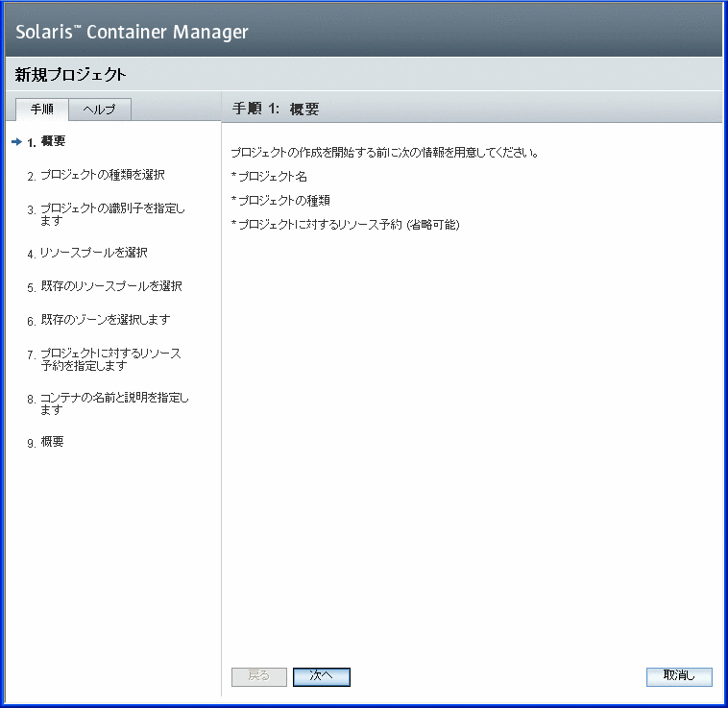Click the 次へ button
The width and height of the screenshot is (728, 708).
pyautogui.click(x=322, y=676)
